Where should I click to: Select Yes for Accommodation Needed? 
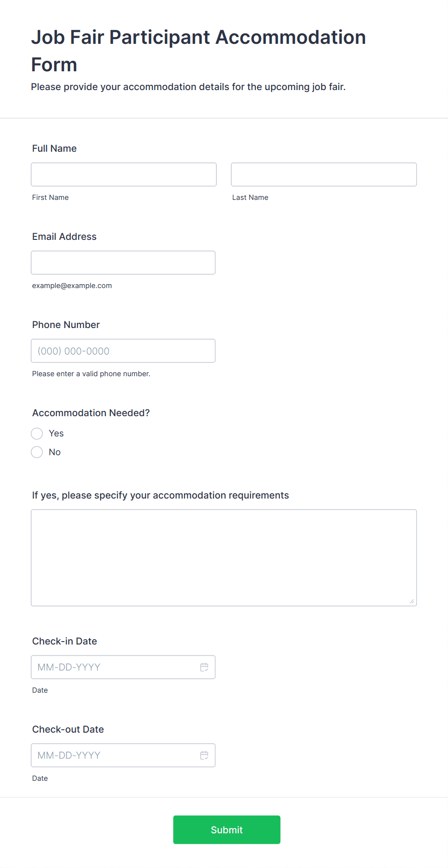[37, 434]
